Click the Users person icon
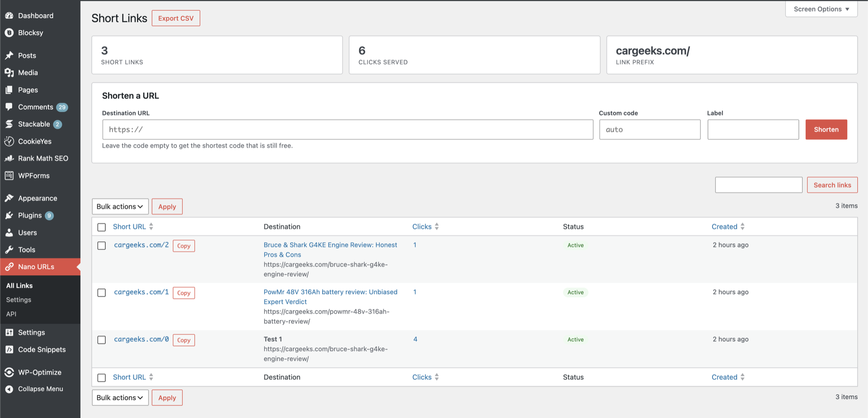 [9, 232]
